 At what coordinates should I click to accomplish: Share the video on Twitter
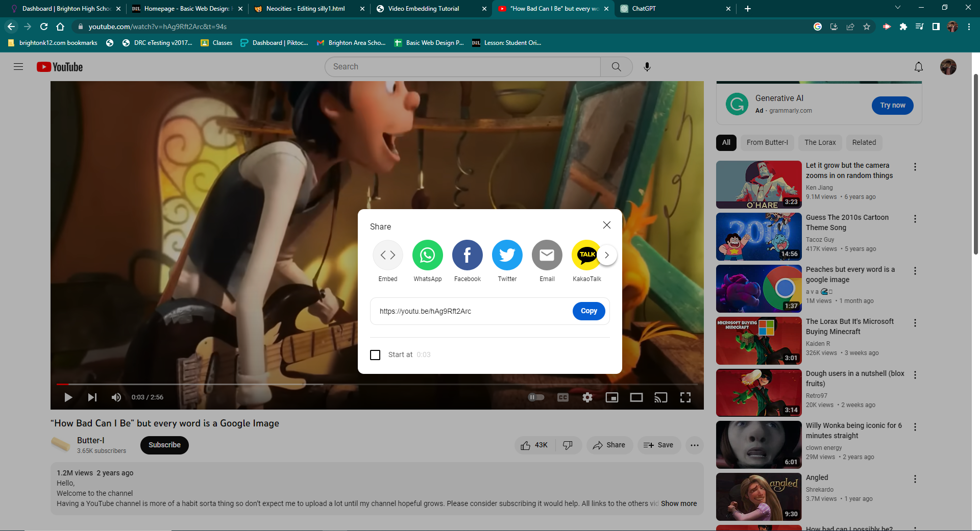pyautogui.click(x=507, y=261)
